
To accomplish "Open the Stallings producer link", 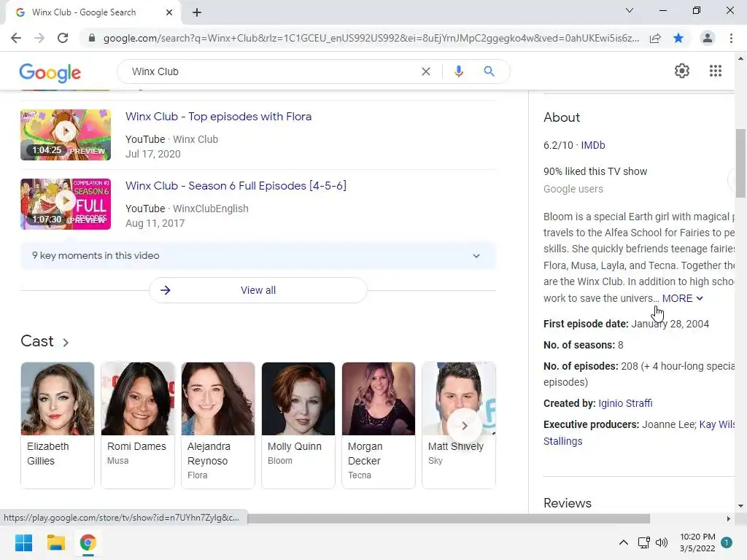I will pyautogui.click(x=562, y=441).
